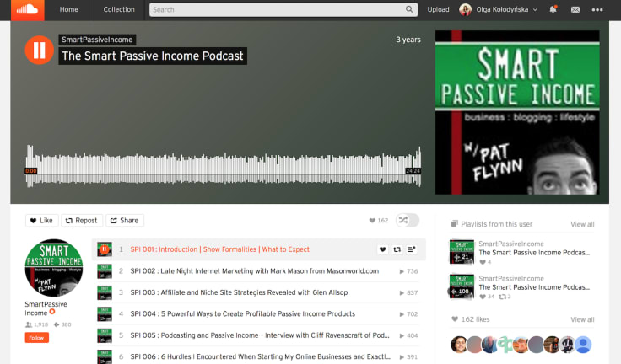Toggle shuffle playback switch
The image size is (621, 364).
coord(408,220)
